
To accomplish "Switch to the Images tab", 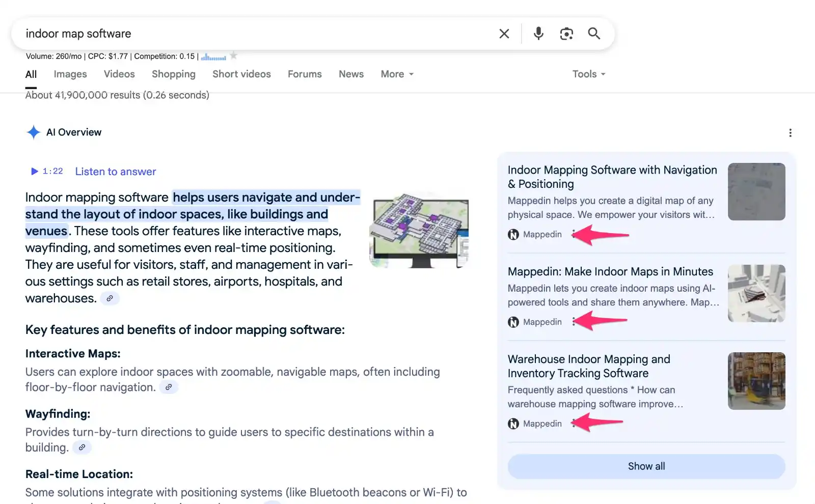I will 70,74.
